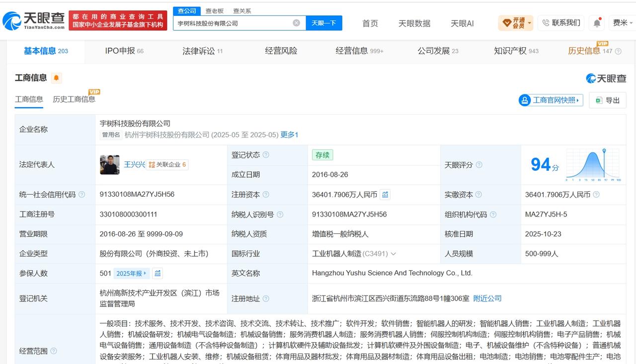The image size is (636, 364).
Task: Click the help icon next to 天眼评分
Action: coord(478,165)
